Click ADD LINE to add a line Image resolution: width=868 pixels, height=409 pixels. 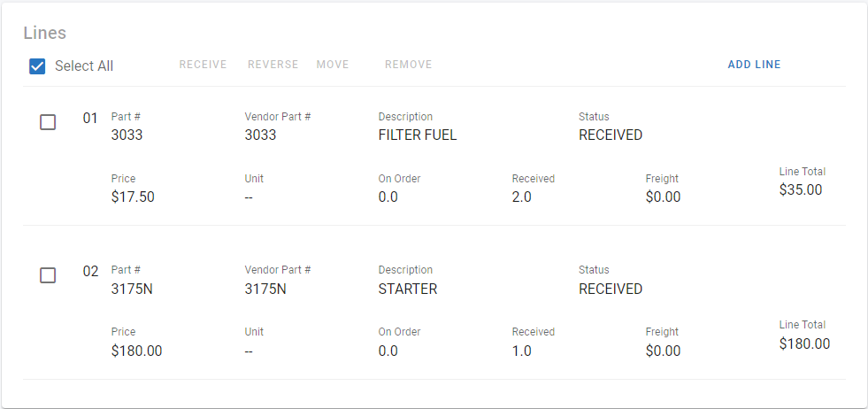(x=754, y=65)
